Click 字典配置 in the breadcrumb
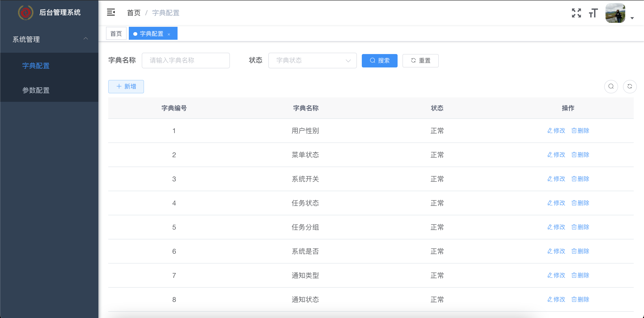644x318 pixels. [x=166, y=13]
